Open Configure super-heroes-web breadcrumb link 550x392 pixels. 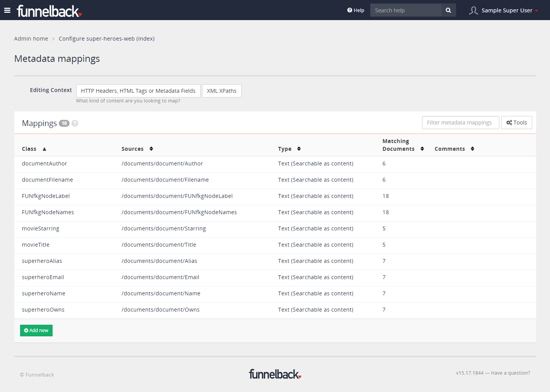coord(106,39)
